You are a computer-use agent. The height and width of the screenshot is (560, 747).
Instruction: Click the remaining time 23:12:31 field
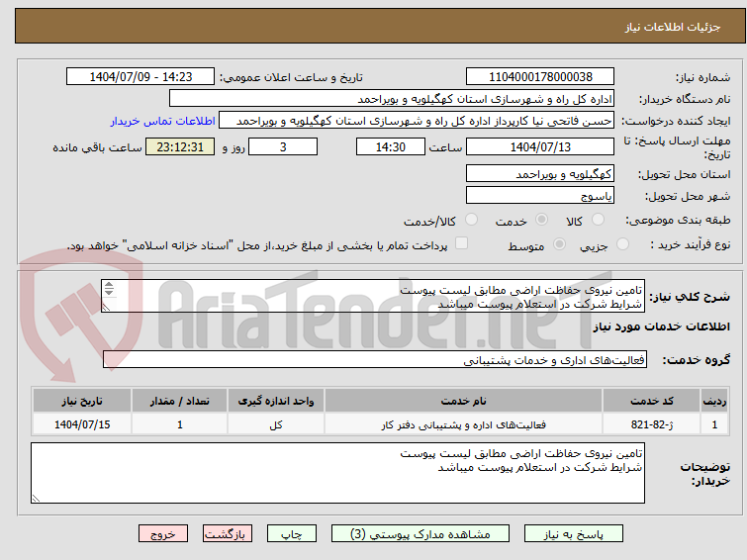point(180,146)
